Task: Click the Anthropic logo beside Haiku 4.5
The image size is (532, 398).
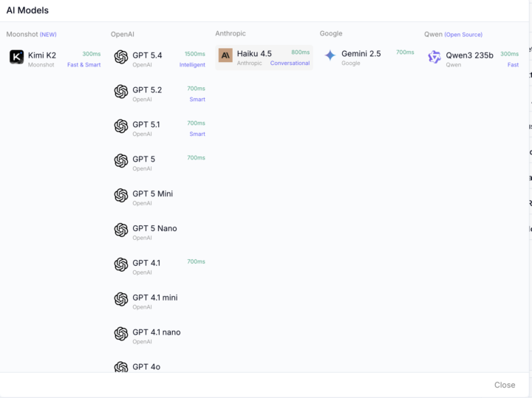Action: 225,55
